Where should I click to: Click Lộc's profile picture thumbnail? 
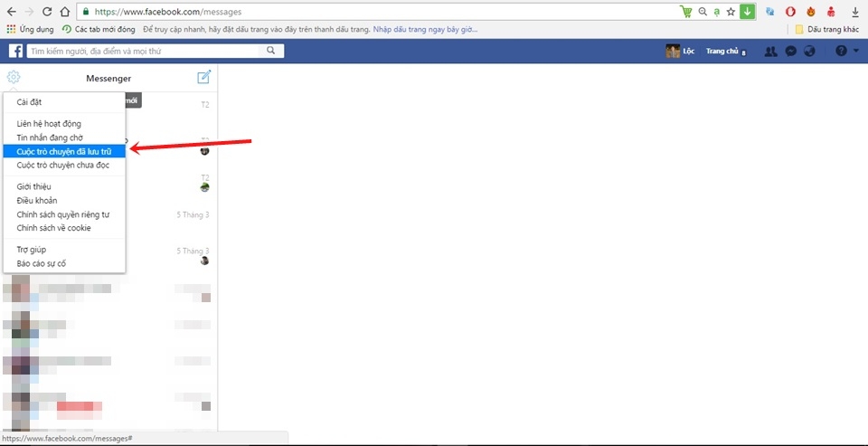click(673, 51)
